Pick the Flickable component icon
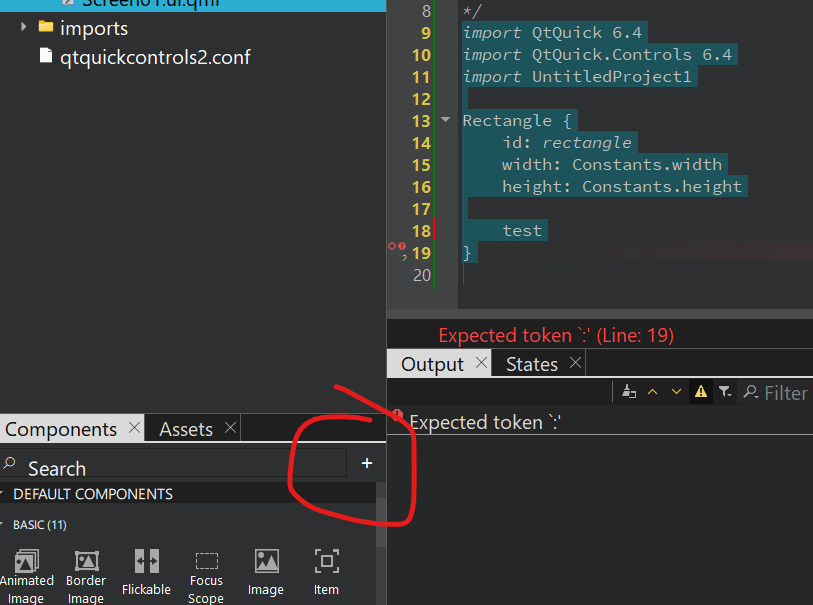The width and height of the screenshot is (813, 605). click(146, 561)
